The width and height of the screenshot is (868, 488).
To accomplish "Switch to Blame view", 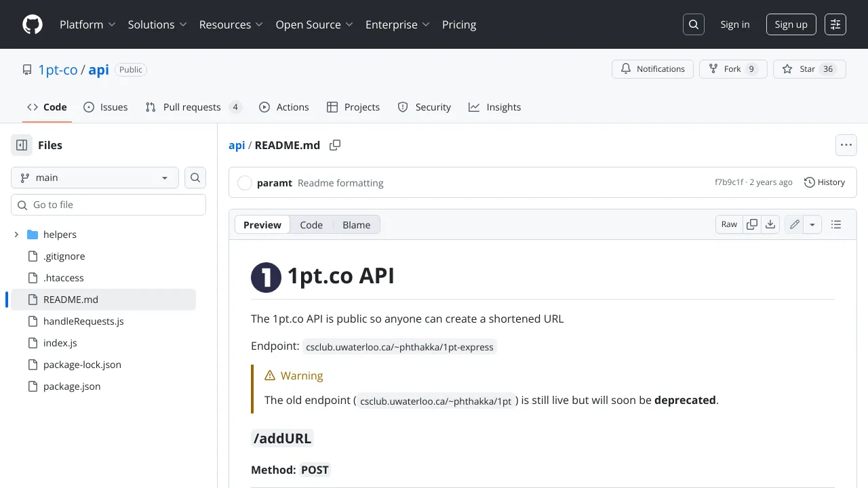I will [357, 225].
